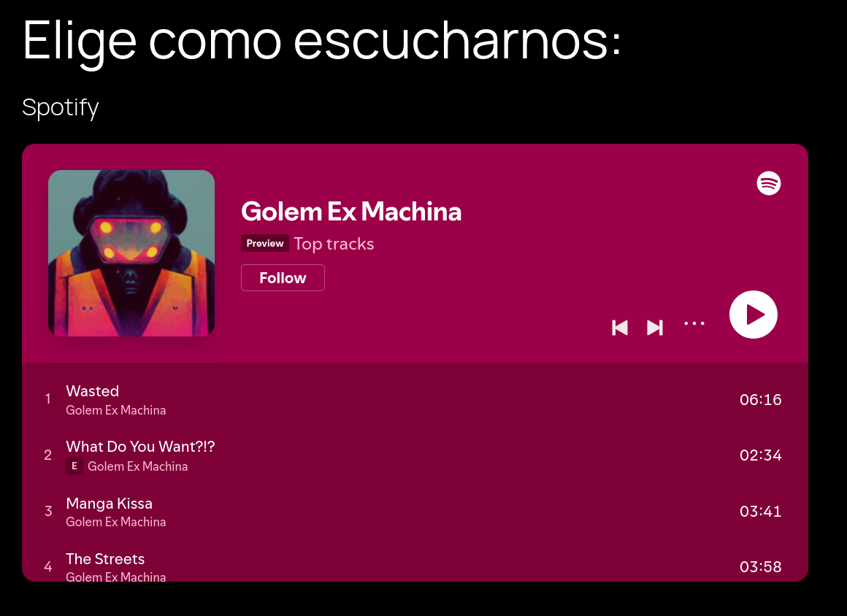Open the Spotify logo link
The image size is (847, 616).
(768, 183)
